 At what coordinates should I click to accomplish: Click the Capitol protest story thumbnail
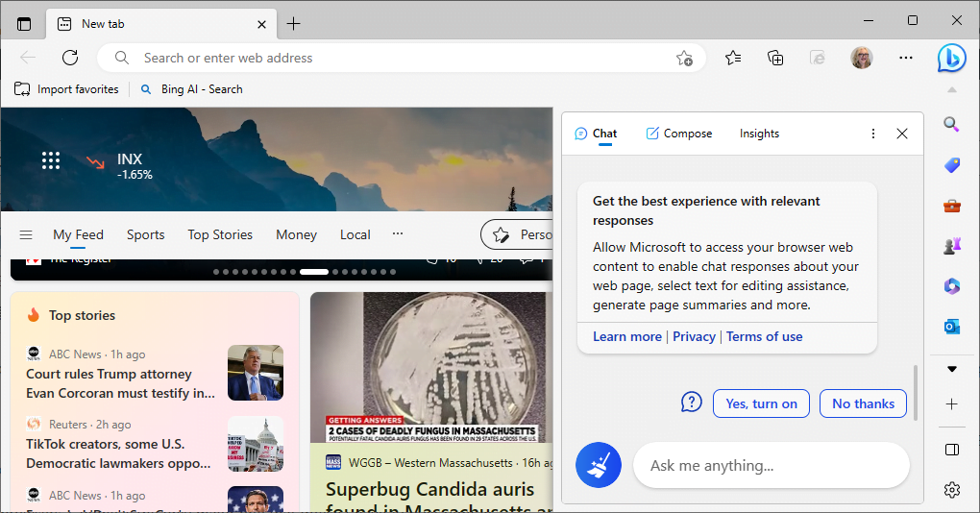pos(255,444)
